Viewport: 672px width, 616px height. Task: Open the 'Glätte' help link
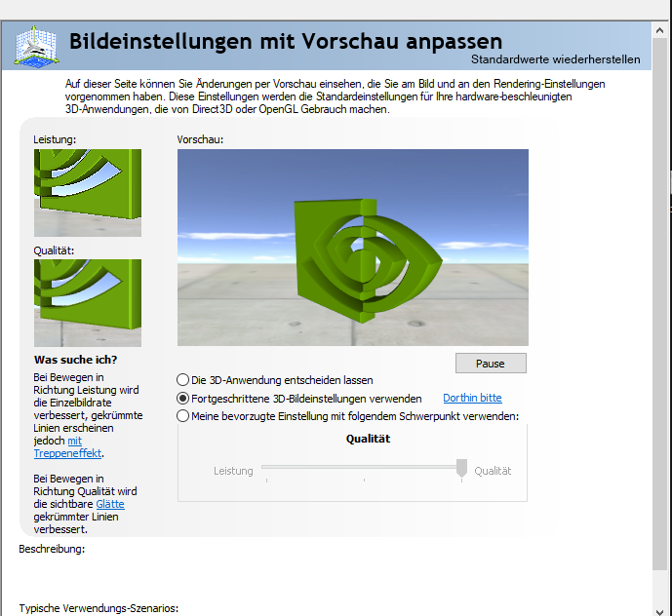click(x=110, y=504)
